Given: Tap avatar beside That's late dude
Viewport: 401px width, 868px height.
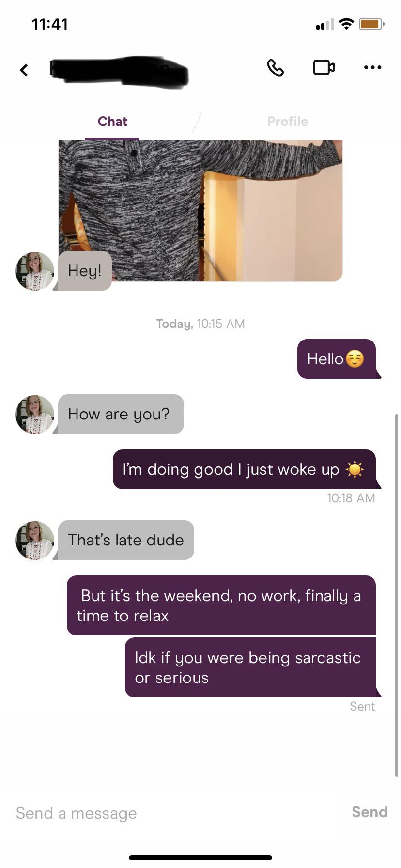Looking at the screenshot, I should point(35,540).
